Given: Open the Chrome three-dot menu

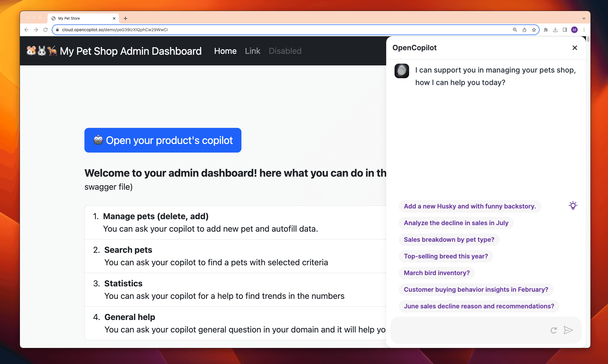Looking at the screenshot, I should (584, 30).
